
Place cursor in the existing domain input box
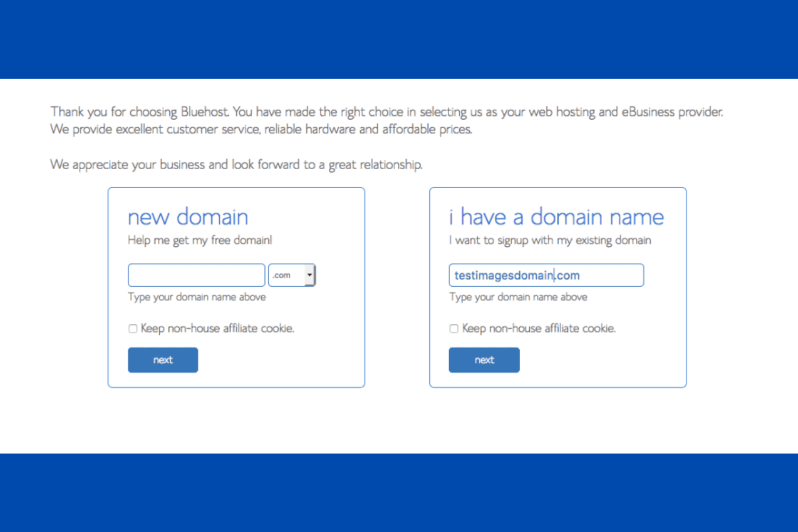(546, 275)
